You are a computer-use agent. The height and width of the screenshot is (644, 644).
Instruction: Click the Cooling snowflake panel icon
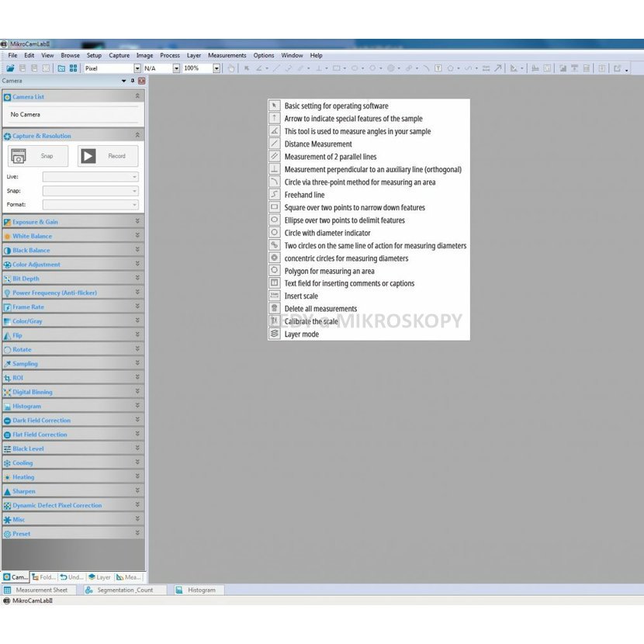[x=7, y=463]
